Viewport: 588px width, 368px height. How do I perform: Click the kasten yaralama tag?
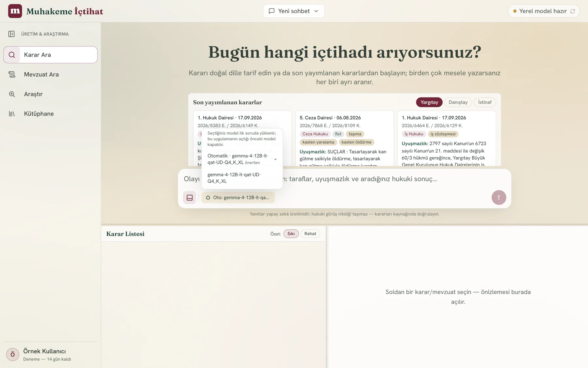coord(318,142)
